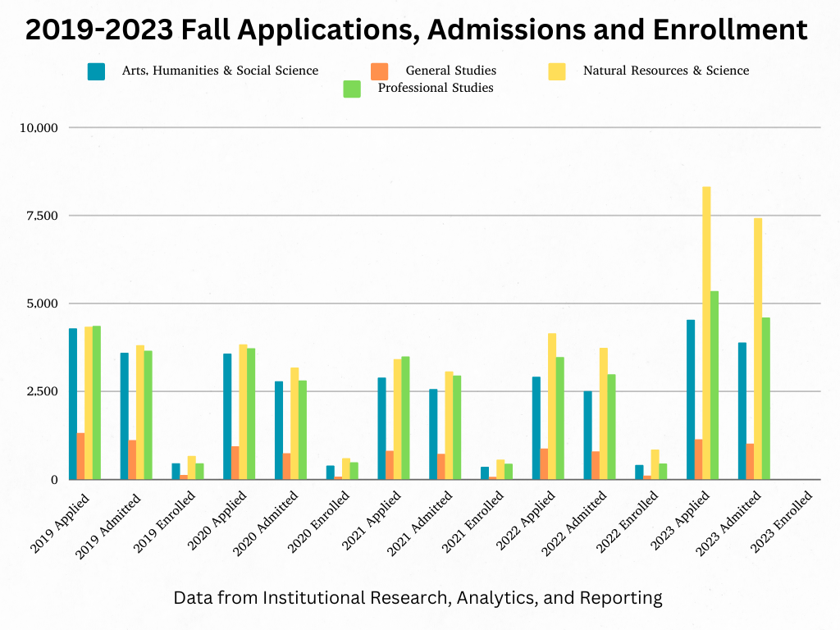Click the yellow bar for 2023 Applied
The image size is (840, 630).
click(x=706, y=332)
